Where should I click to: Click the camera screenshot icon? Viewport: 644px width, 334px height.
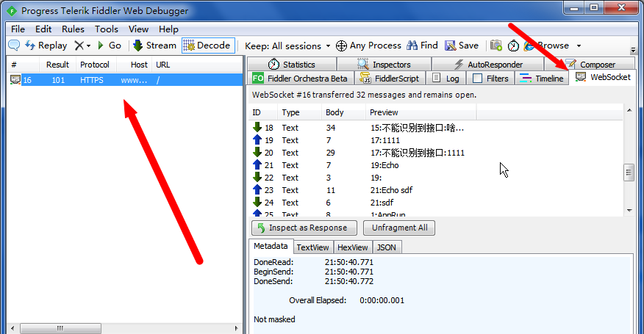click(496, 45)
